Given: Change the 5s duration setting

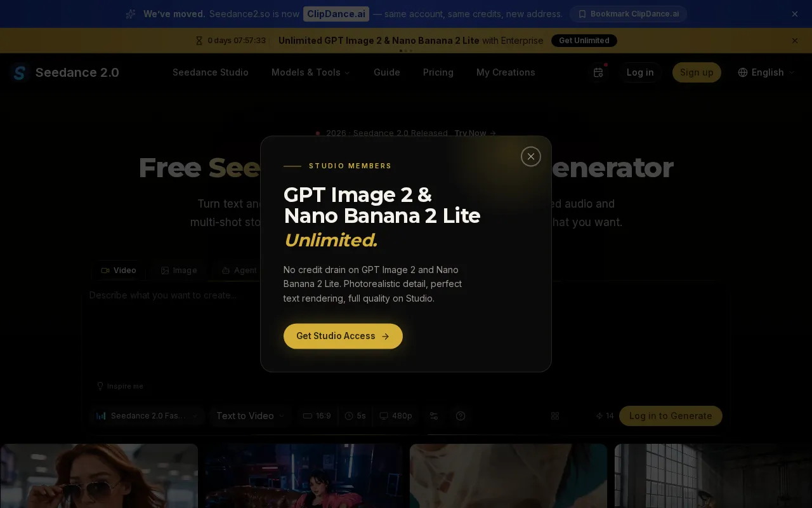Looking at the screenshot, I should point(355,416).
